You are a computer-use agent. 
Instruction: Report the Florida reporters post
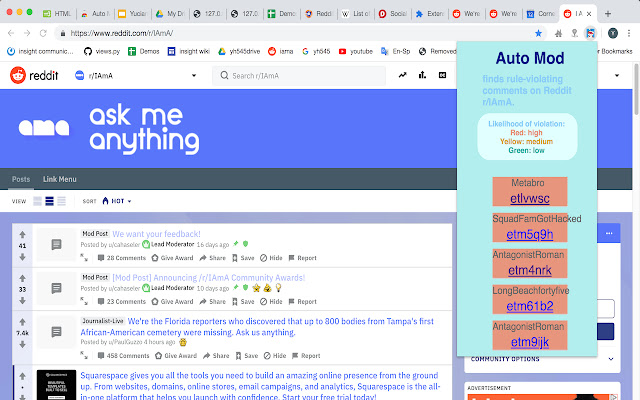[306, 356]
